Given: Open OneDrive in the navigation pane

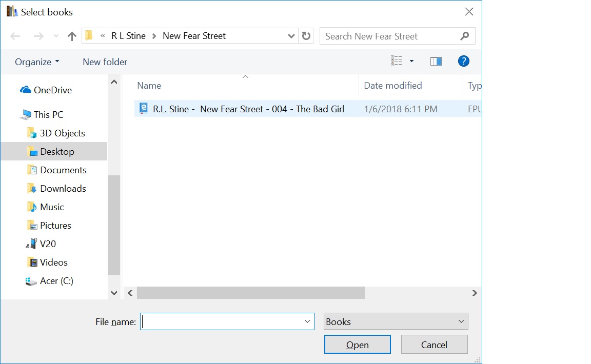Looking at the screenshot, I should click(x=52, y=90).
